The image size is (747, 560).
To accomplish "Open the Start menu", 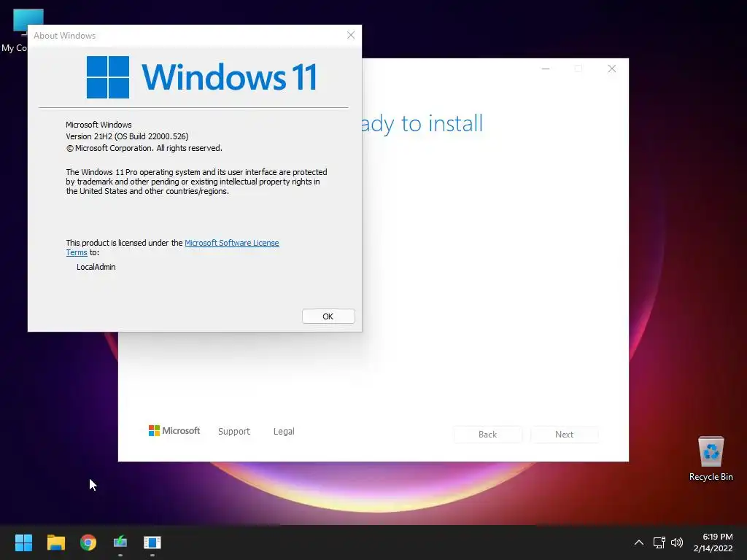I will click(23, 542).
